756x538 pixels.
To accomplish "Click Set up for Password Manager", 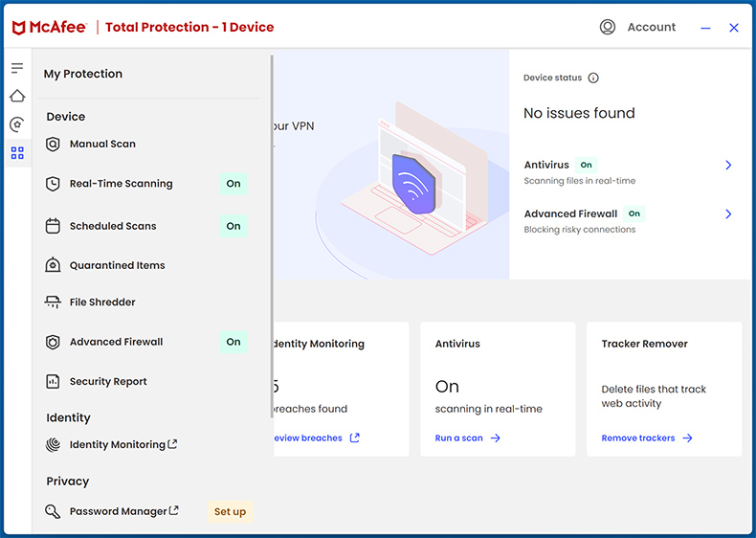I will point(230,511).
